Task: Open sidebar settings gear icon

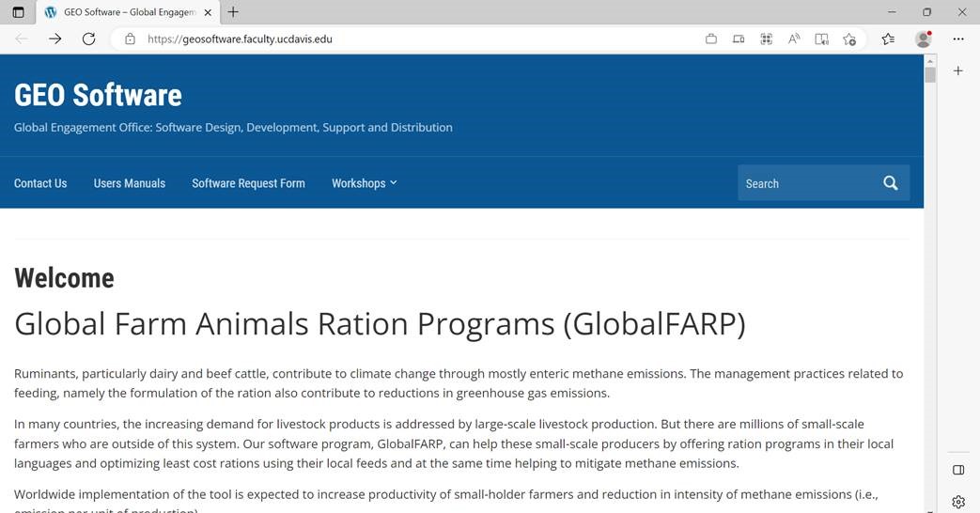Action: [958, 501]
